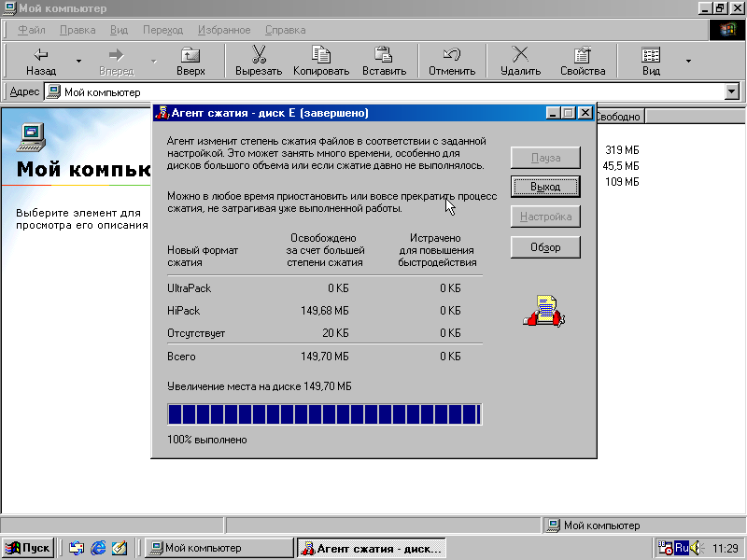Click the Вверх (Up) folder icon
This screenshot has height=560, width=747.
190,55
